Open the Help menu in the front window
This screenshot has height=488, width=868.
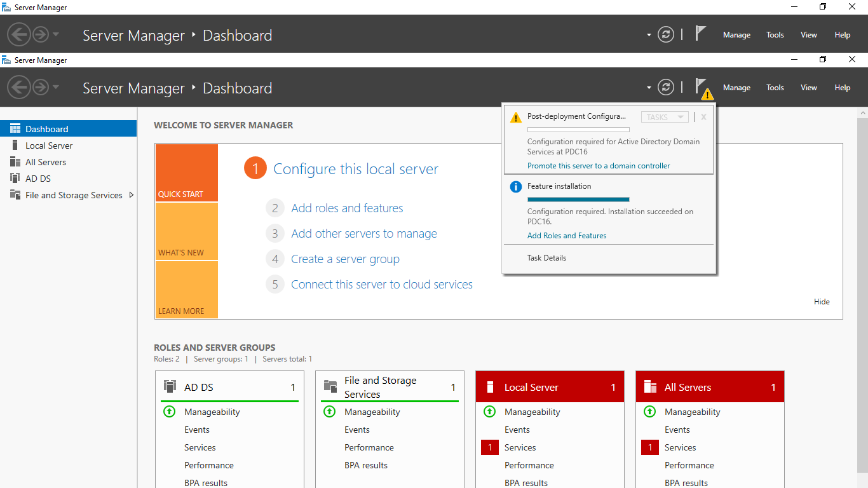[843, 88]
